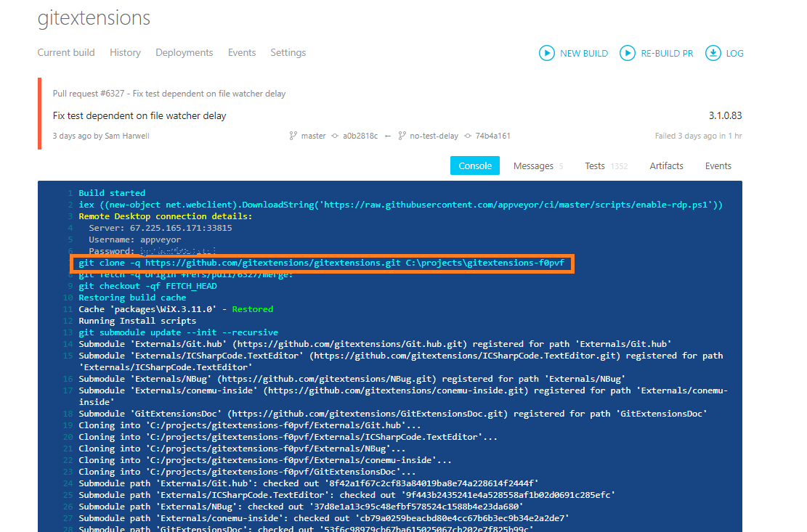The width and height of the screenshot is (807, 532).
Task: Open Pull request #6327 link
Action: 169,94
